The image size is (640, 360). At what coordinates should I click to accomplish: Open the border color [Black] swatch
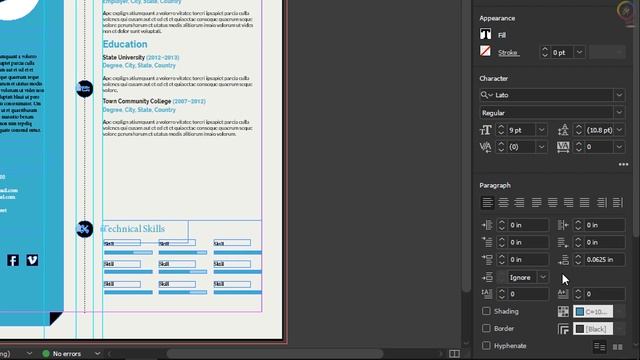pos(593,329)
